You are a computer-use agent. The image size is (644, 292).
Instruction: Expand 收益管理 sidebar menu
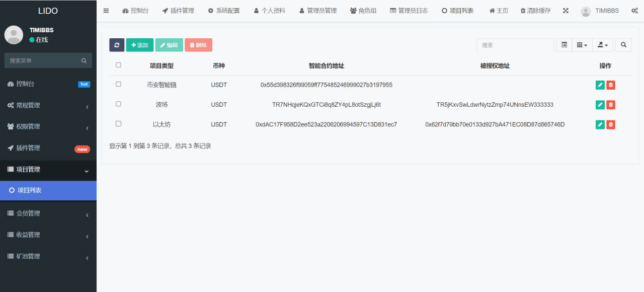(x=48, y=235)
